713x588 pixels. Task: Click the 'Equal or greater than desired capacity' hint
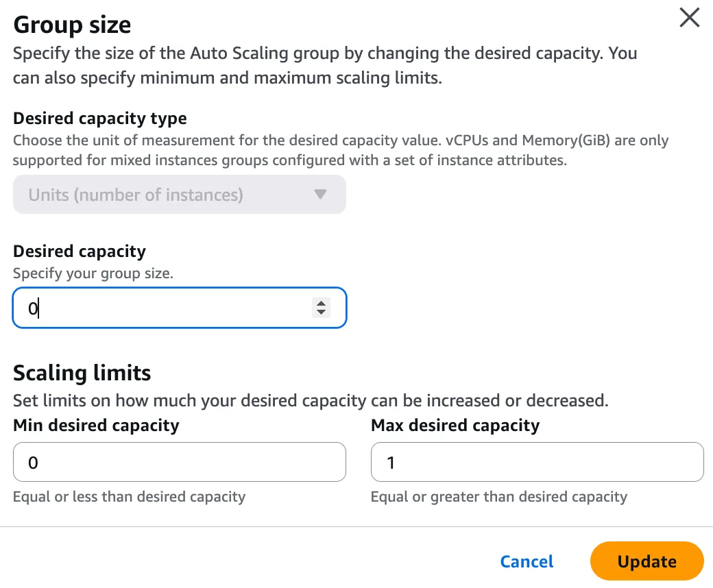tap(498, 497)
